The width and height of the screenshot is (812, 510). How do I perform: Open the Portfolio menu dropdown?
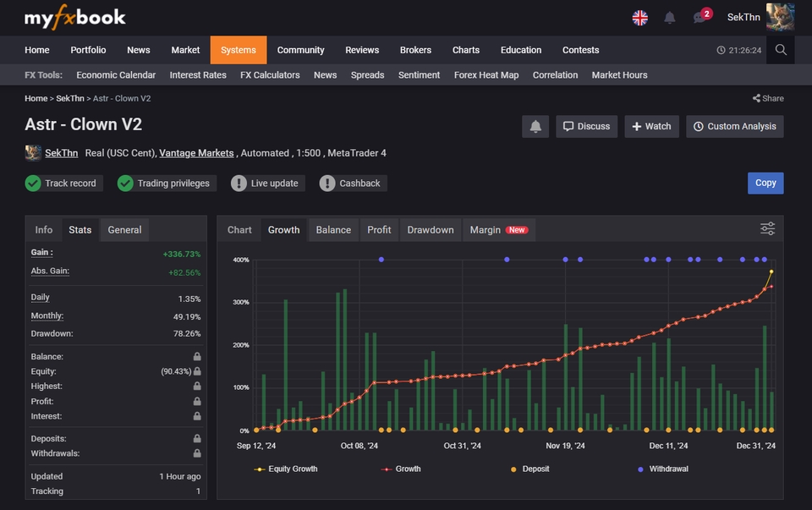click(88, 50)
